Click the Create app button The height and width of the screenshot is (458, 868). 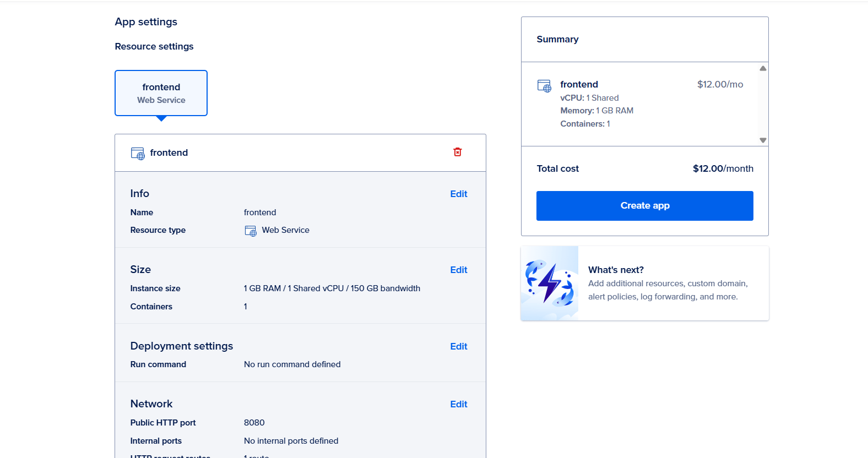point(645,206)
